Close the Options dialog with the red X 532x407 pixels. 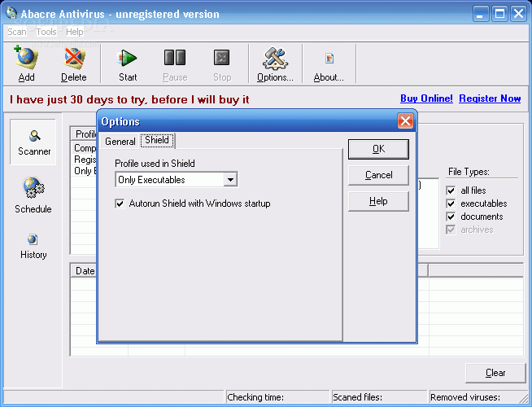pyautogui.click(x=405, y=121)
